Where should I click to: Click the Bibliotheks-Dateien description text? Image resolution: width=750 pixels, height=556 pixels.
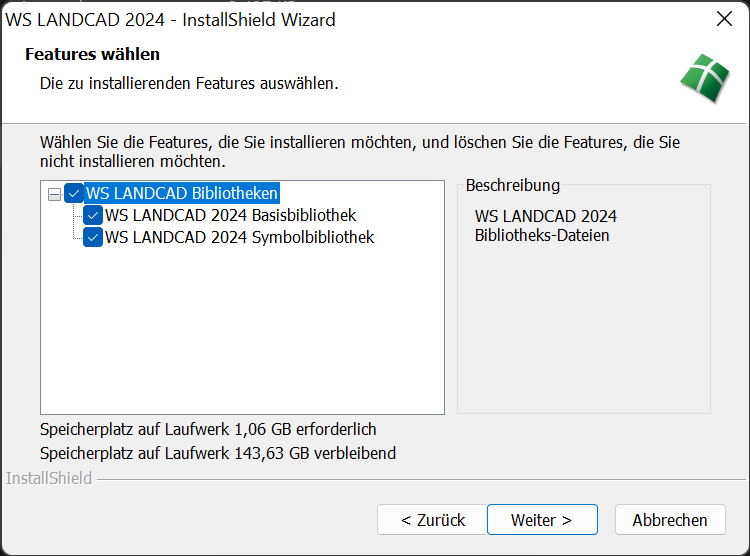pyautogui.click(x=542, y=236)
